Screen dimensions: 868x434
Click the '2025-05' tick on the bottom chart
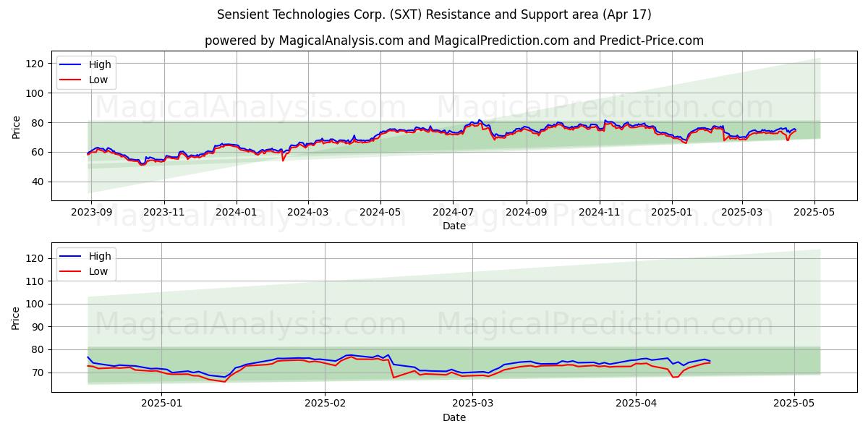tap(794, 404)
